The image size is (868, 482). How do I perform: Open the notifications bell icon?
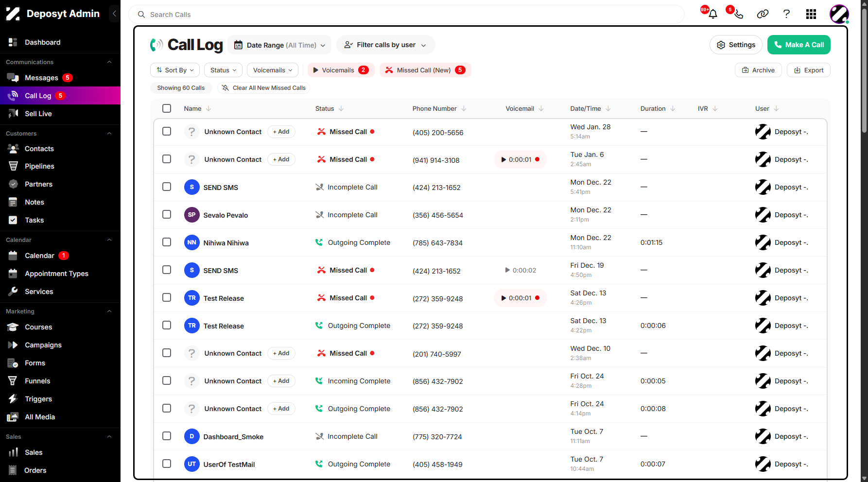coord(713,14)
